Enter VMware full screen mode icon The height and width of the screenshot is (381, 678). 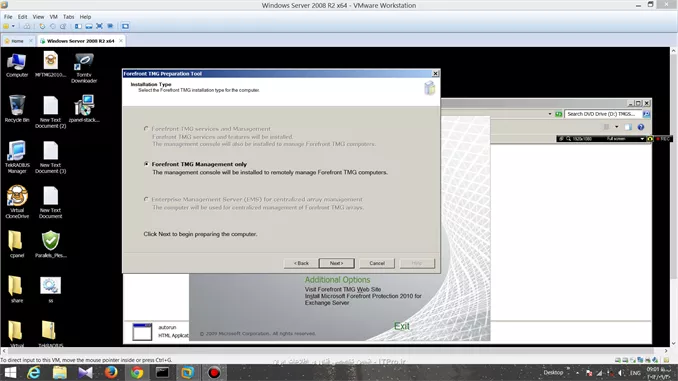tap(99, 26)
